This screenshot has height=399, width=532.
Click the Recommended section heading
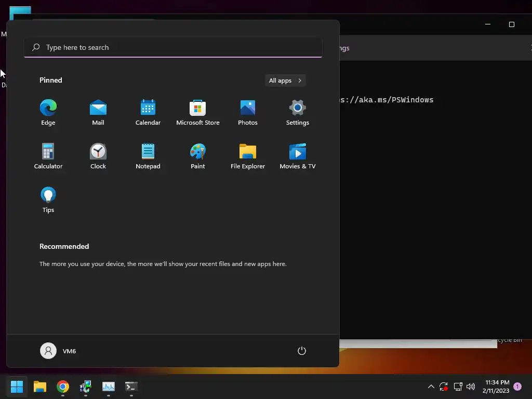pos(64,246)
